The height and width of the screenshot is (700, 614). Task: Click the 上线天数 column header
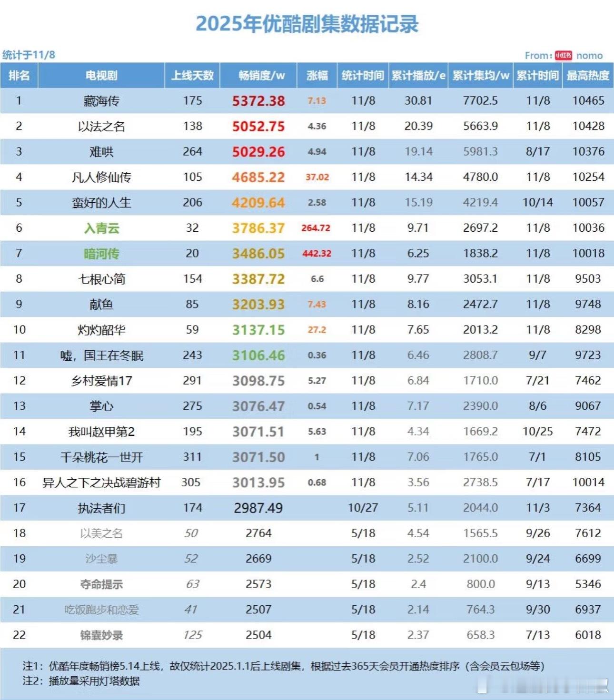coord(192,76)
